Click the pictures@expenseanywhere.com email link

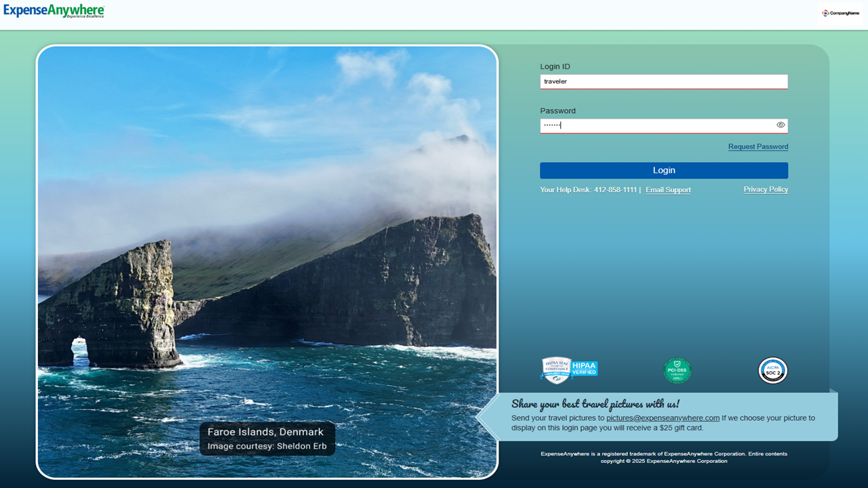point(663,418)
